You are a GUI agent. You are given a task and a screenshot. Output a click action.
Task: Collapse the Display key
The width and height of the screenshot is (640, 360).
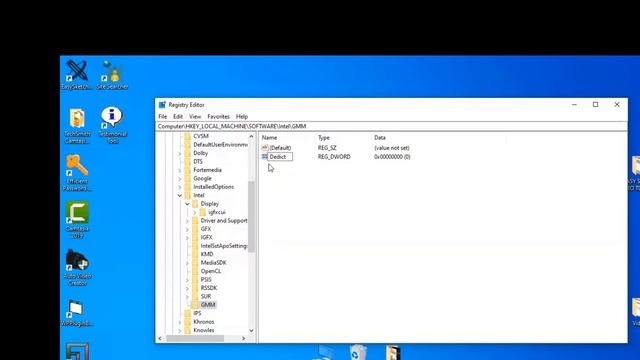point(187,204)
